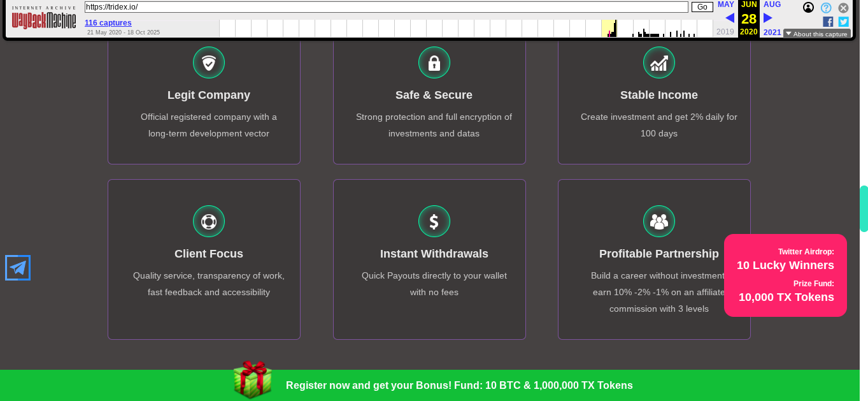Click the Stable Income chart icon
868x401 pixels.
point(659,62)
